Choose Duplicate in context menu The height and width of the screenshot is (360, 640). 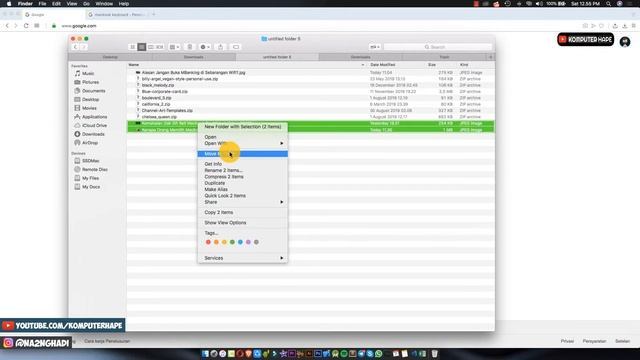pyautogui.click(x=242, y=183)
